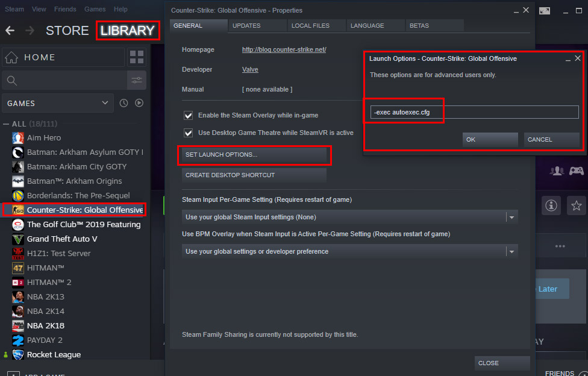Click Grand Theft Auto V icon

18,239
